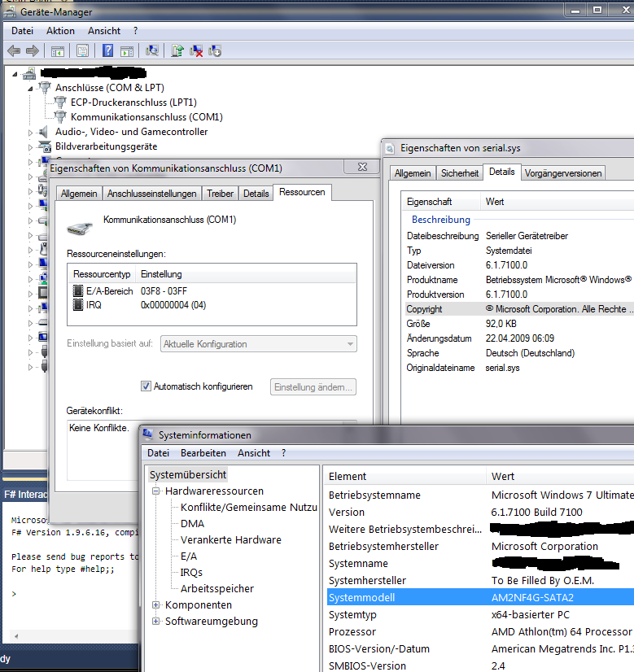Viewport: 634px width, 672px height.
Task: Click the speaker icon of Audio-, Video- und Gamecontroller
Action: pos(43,132)
